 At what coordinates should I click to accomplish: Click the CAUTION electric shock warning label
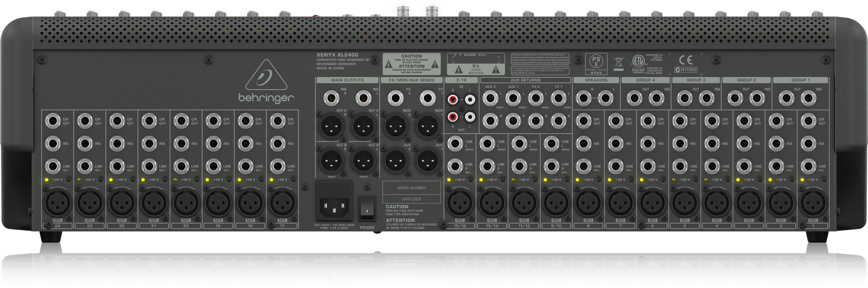411,64
